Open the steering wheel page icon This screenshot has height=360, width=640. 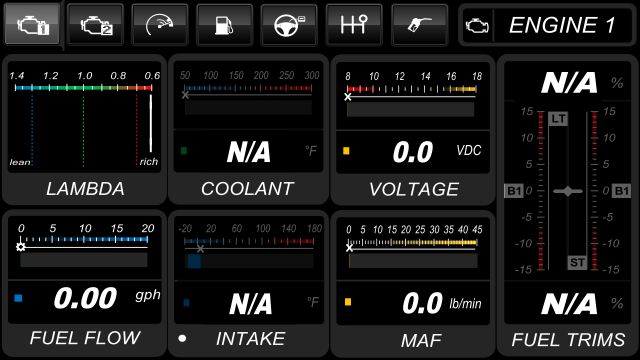(x=289, y=25)
